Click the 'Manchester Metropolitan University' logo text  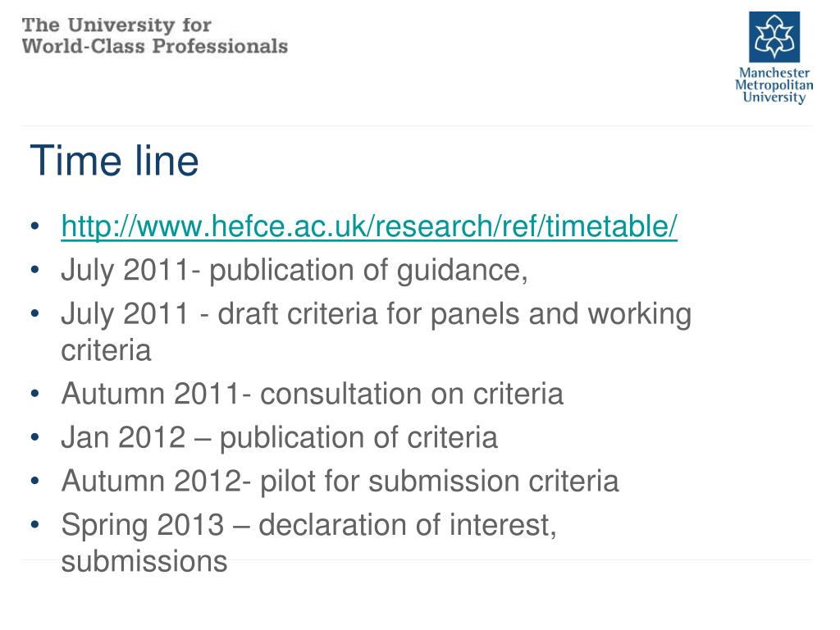[x=774, y=85]
